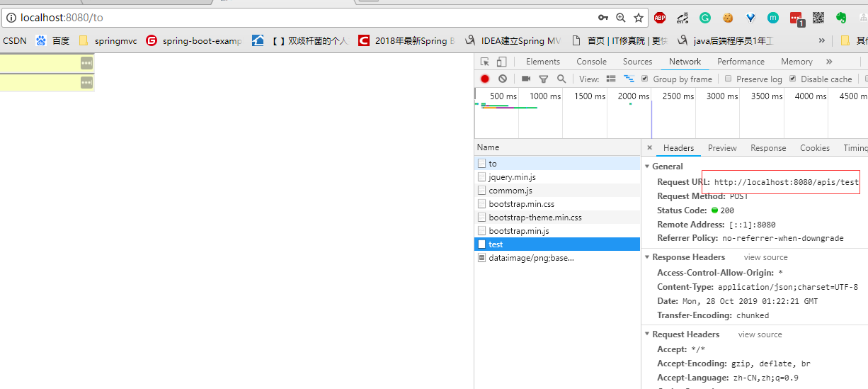Click the ellipsis icon on second yellow row
The width and height of the screenshot is (868, 389).
tap(86, 83)
